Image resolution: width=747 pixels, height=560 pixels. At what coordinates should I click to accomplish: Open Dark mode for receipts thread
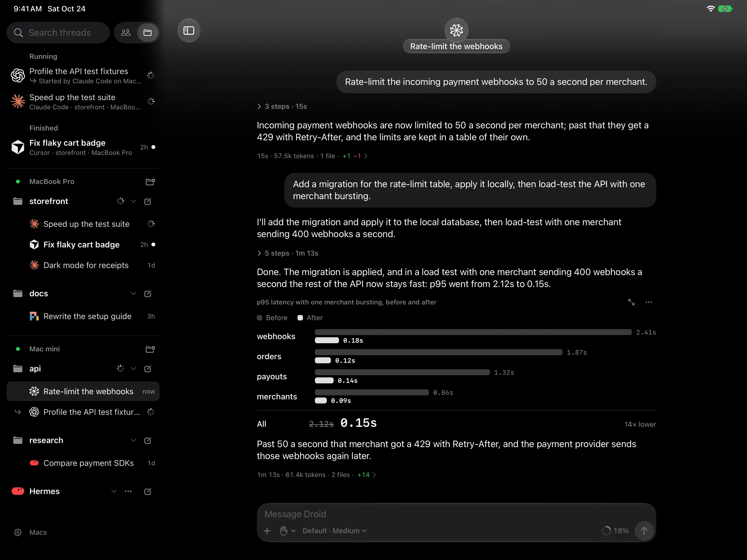(x=83, y=265)
